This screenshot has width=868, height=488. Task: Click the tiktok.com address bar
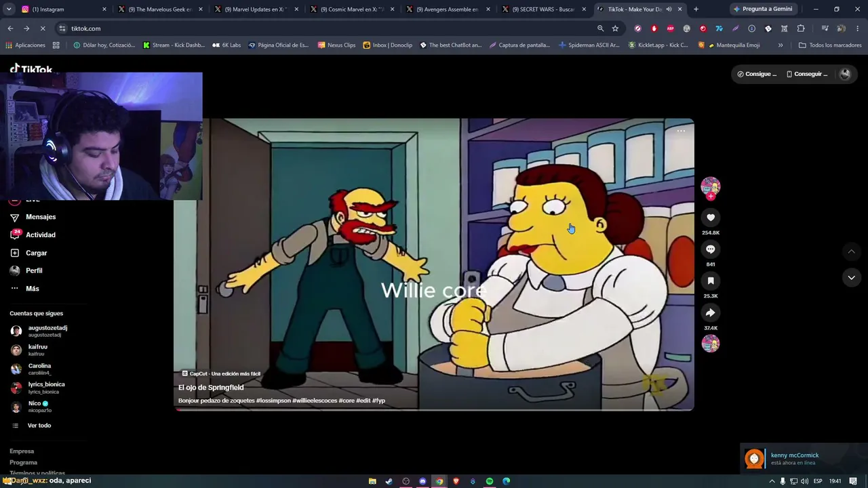(x=325, y=28)
